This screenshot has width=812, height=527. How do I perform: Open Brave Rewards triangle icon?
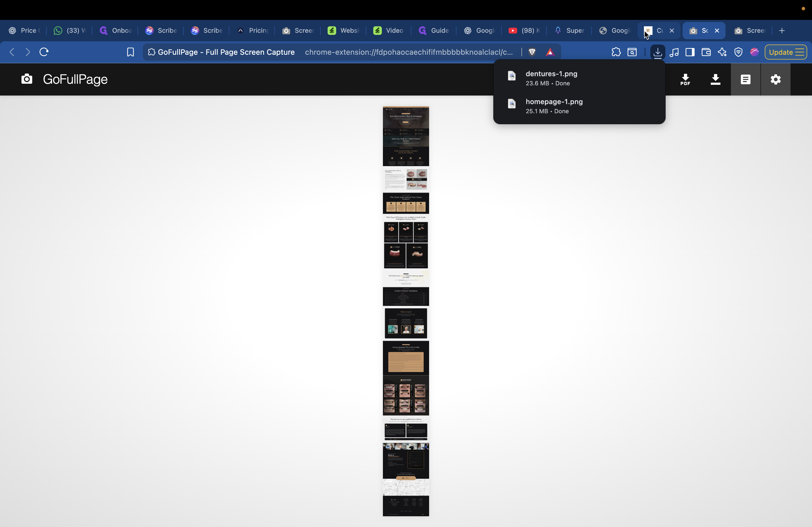click(x=551, y=52)
